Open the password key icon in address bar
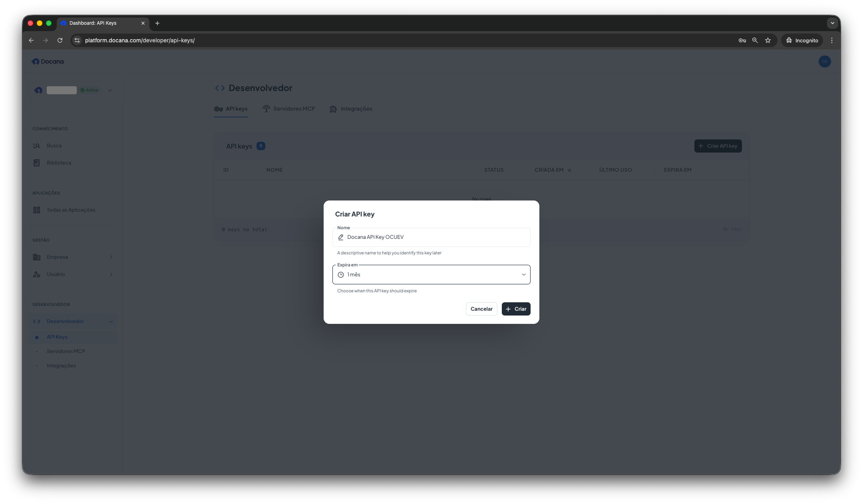The height and width of the screenshot is (504, 863). click(x=742, y=40)
